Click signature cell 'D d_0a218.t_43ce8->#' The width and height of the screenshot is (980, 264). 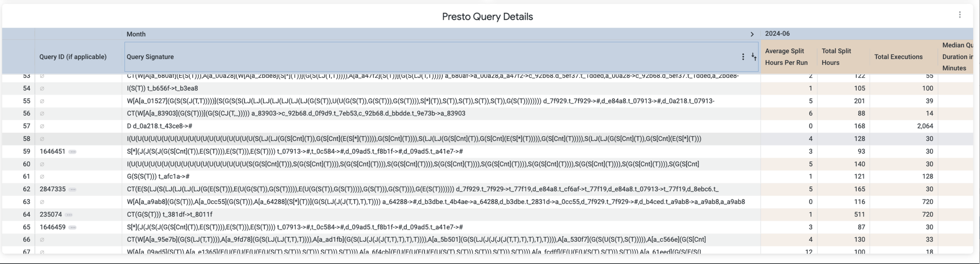[159, 126]
